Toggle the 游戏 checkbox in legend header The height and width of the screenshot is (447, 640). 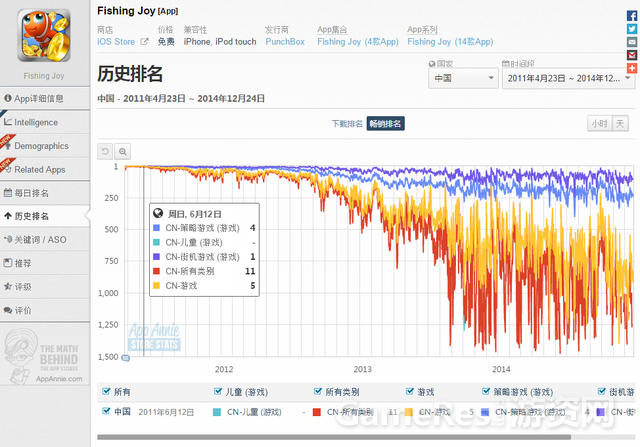(x=410, y=391)
